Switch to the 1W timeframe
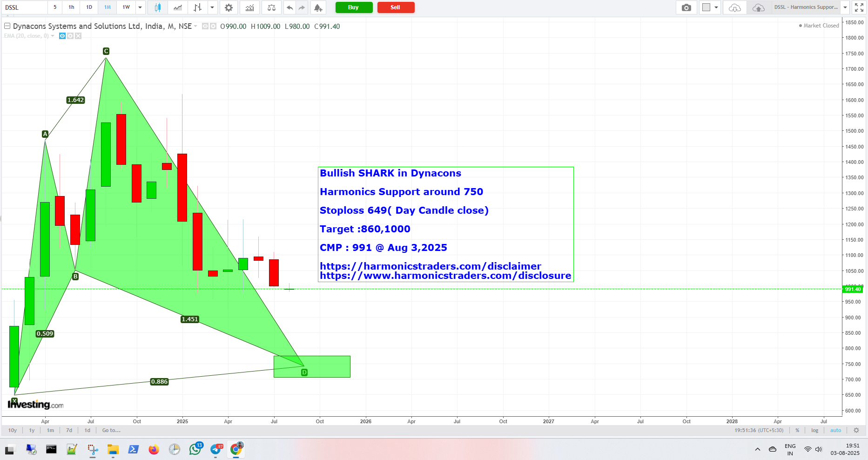Viewport: 868px width, 460px height. tap(126, 7)
